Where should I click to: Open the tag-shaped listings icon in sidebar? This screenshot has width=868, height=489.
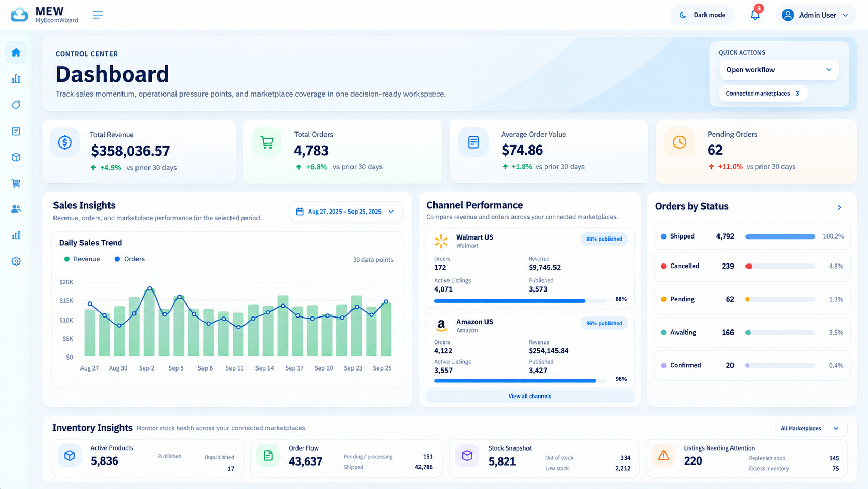click(x=16, y=105)
